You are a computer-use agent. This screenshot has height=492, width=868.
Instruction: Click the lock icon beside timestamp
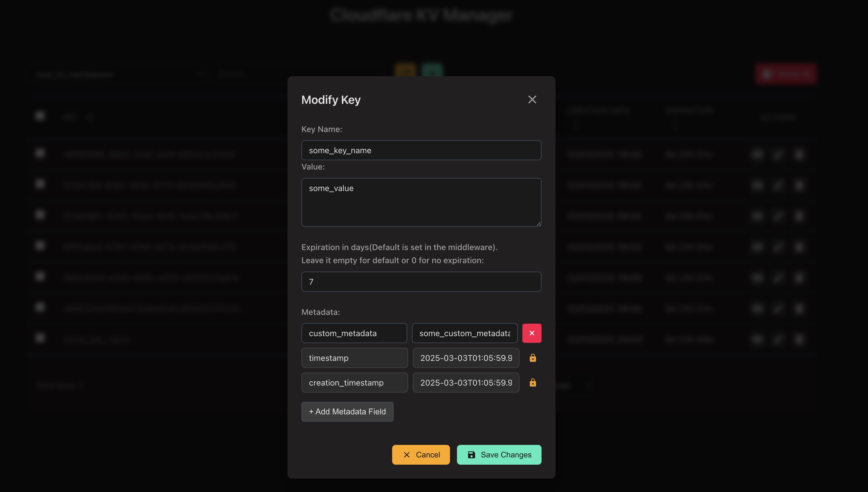[x=533, y=358]
